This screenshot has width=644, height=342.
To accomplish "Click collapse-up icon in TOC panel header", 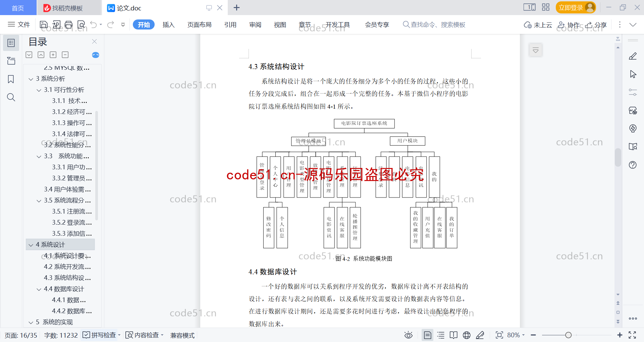I will coord(41,55).
